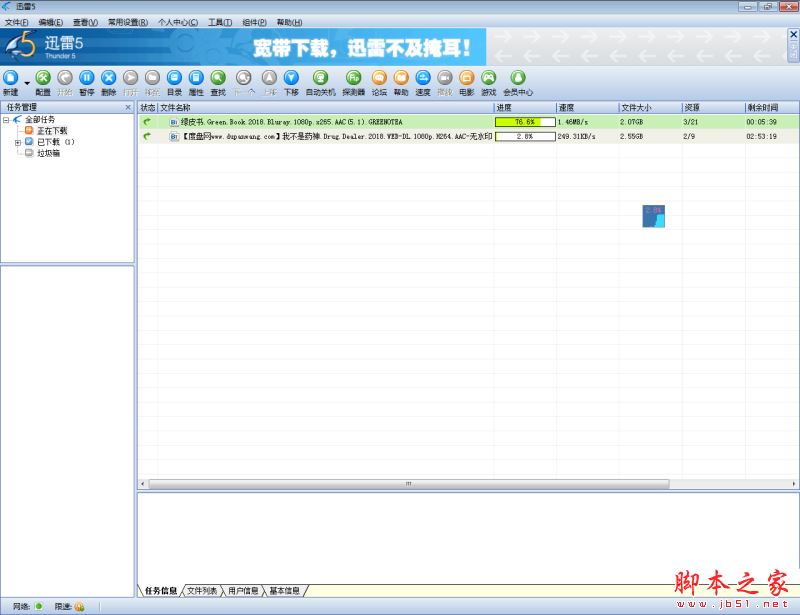Click the 新建 new task icon
The image size is (800, 615).
[11, 78]
